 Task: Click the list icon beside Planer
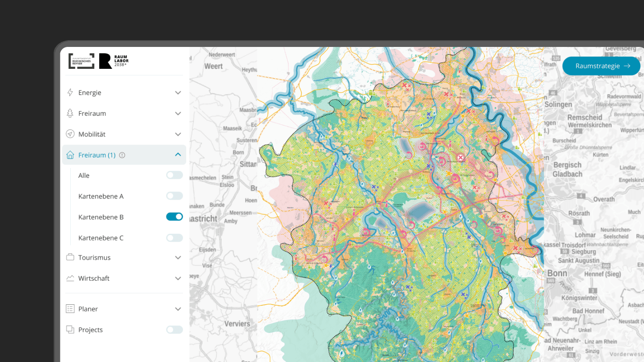click(70, 309)
